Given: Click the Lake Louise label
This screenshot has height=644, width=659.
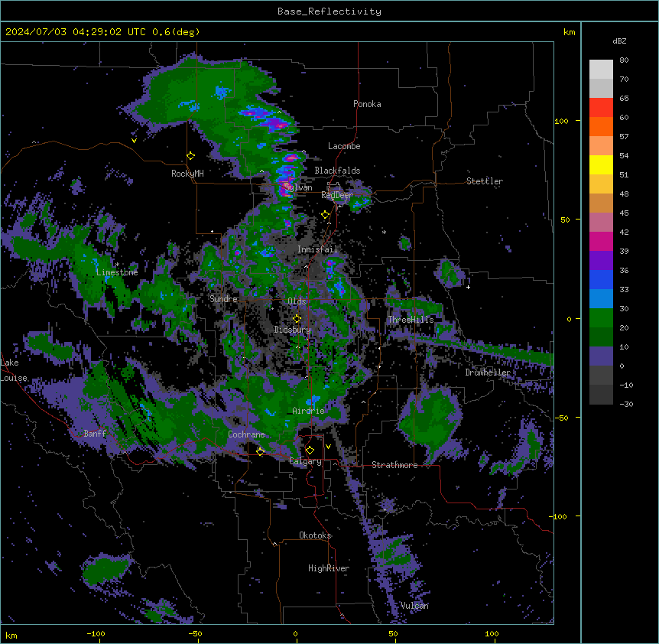Looking at the screenshot, I should (x=14, y=370).
